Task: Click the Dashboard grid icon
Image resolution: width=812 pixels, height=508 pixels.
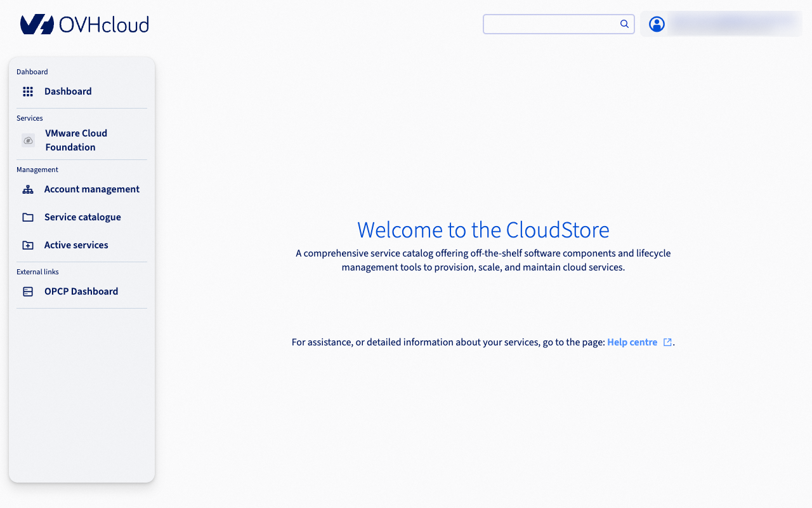Action: (x=28, y=91)
